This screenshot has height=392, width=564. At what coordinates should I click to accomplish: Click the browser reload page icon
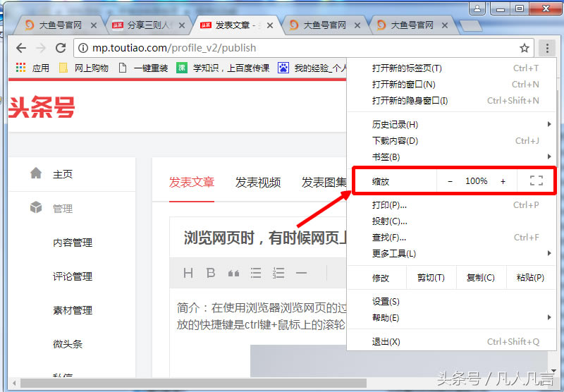pos(61,48)
